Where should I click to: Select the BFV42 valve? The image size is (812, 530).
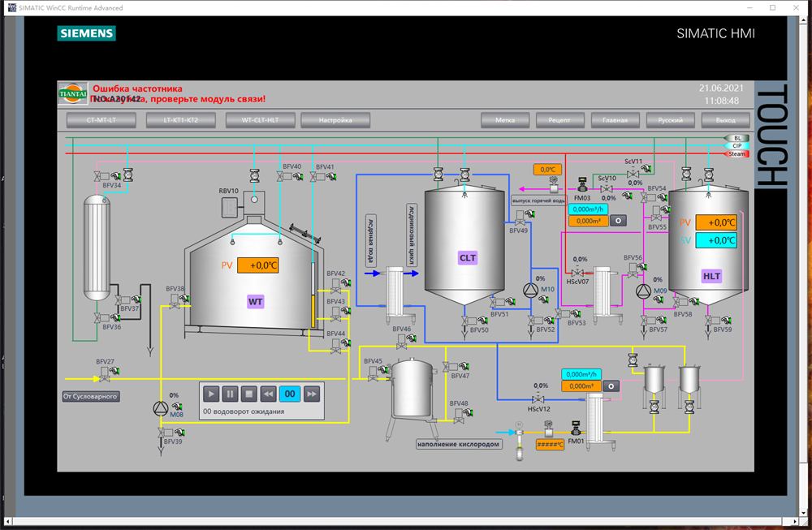pos(335,287)
